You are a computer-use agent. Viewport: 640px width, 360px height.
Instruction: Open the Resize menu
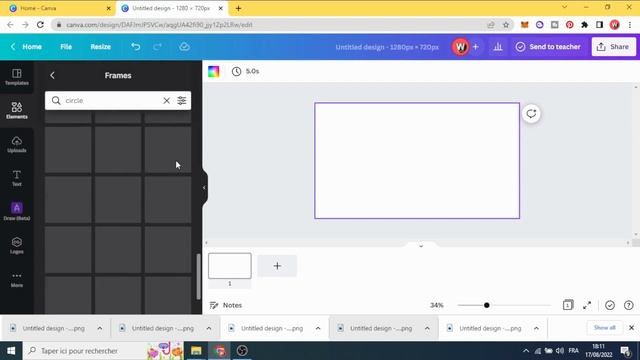100,47
